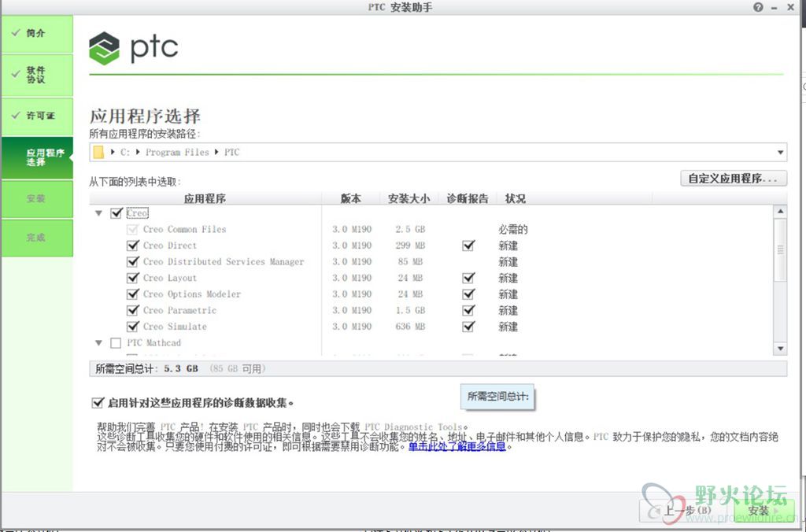806x532 pixels.
Task: Select the 完成 step in sidebar
Action: (37, 238)
